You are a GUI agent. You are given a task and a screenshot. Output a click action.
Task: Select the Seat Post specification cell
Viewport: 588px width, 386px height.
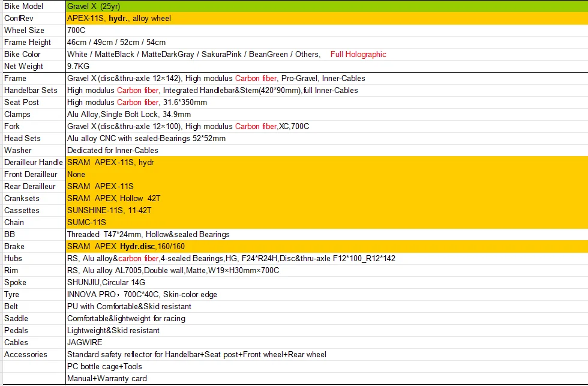coord(326,103)
